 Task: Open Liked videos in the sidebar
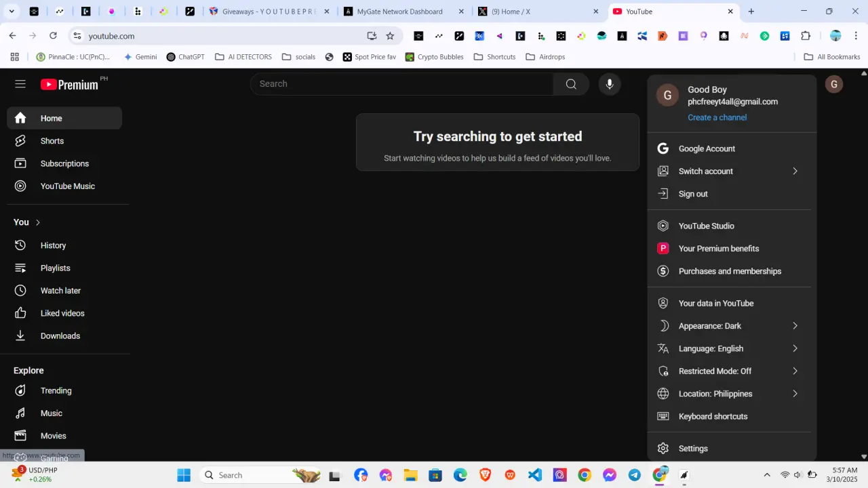click(64, 313)
